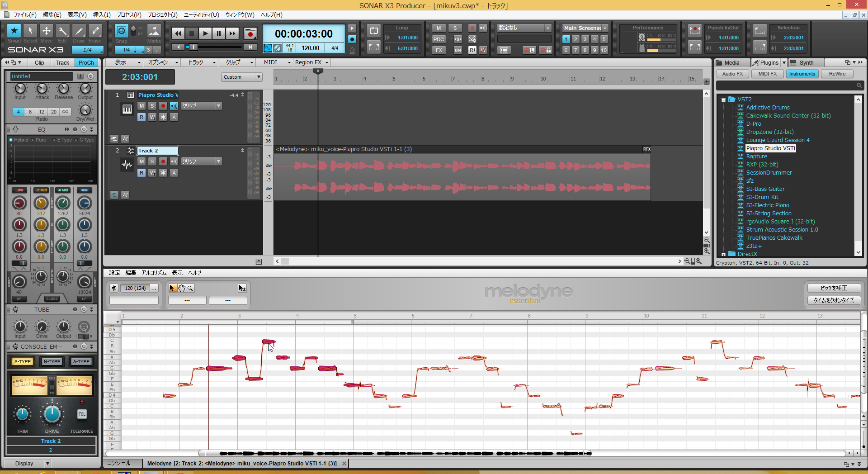Open the Main Screenset dropdown
Viewport: 868px width, 474px height.
pyautogui.click(x=585, y=28)
